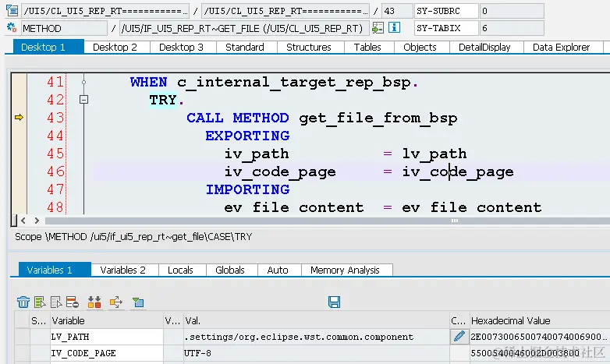Click the line number field showing 43
The width and height of the screenshot is (610, 364).
pos(397,11)
